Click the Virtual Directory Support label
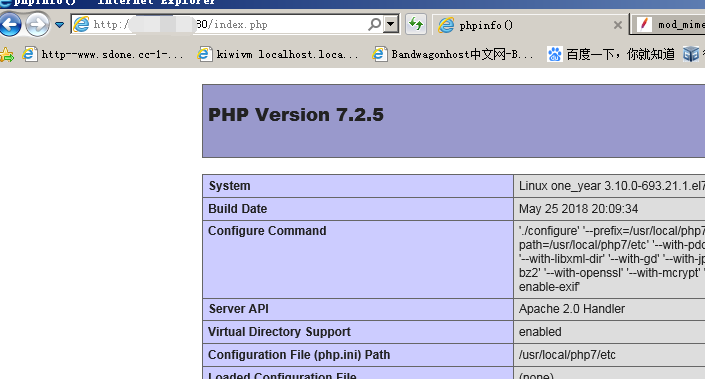The height and width of the screenshot is (379, 705). [279, 332]
